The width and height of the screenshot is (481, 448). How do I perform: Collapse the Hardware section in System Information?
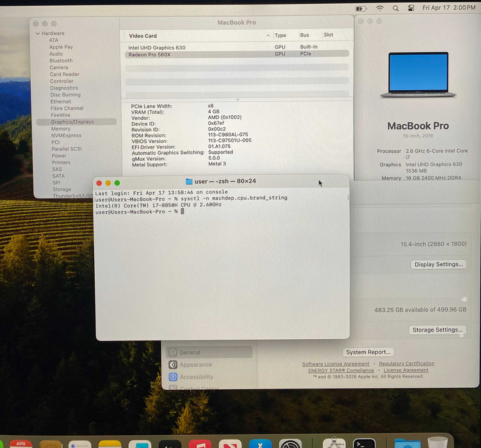point(38,33)
